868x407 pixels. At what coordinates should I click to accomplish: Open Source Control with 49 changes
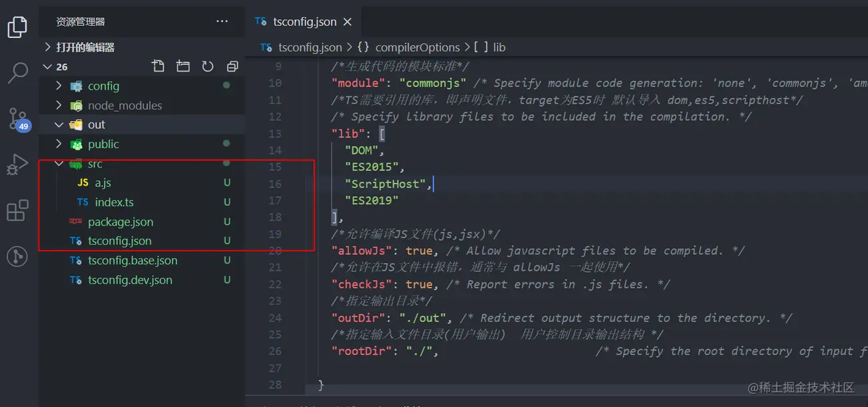click(18, 119)
